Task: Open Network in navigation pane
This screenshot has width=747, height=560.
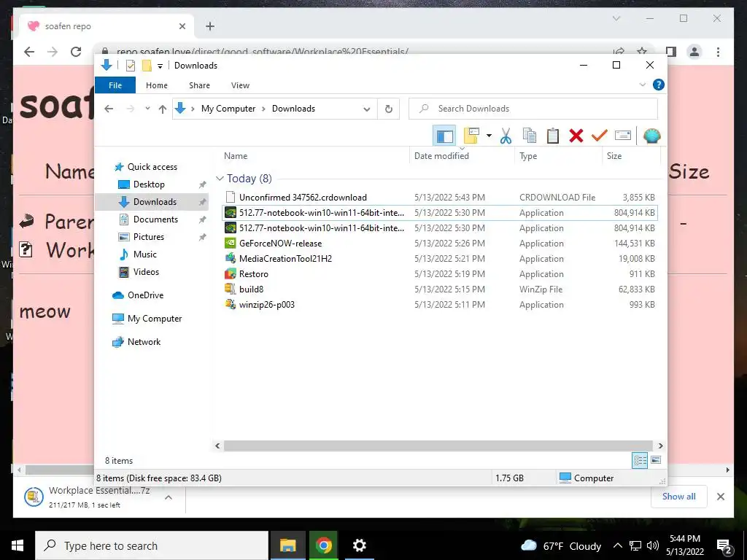Action: 144,342
